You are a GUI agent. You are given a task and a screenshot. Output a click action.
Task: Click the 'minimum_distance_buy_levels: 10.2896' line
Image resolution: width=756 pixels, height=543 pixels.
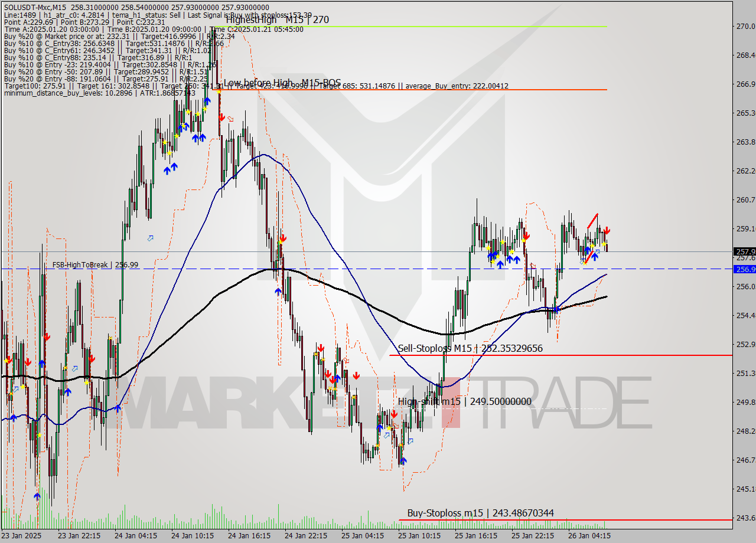pos(99,93)
